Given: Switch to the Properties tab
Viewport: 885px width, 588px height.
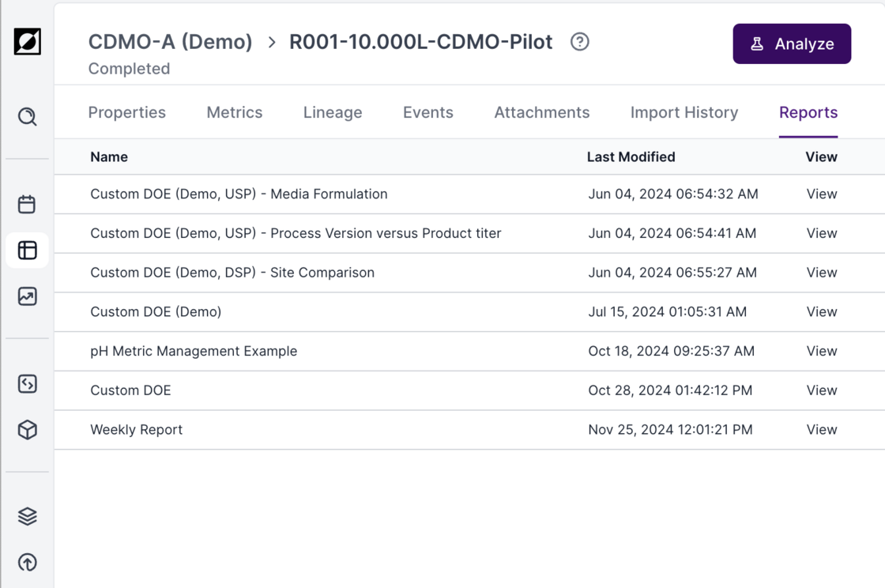Looking at the screenshot, I should click(127, 112).
